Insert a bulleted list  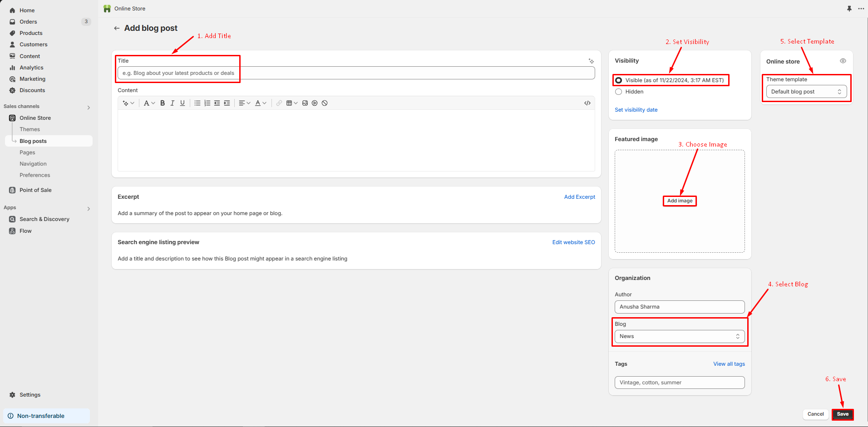point(197,103)
